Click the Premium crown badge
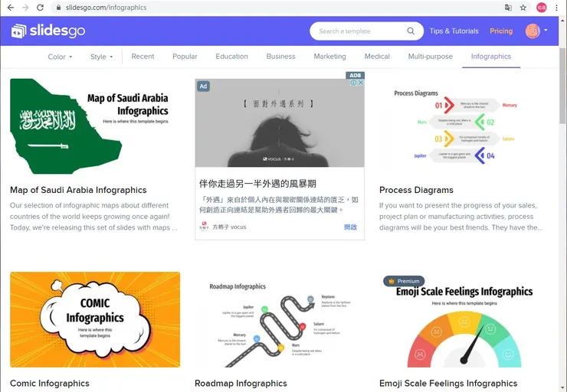Image resolution: width=567 pixels, height=392 pixels. (404, 281)
